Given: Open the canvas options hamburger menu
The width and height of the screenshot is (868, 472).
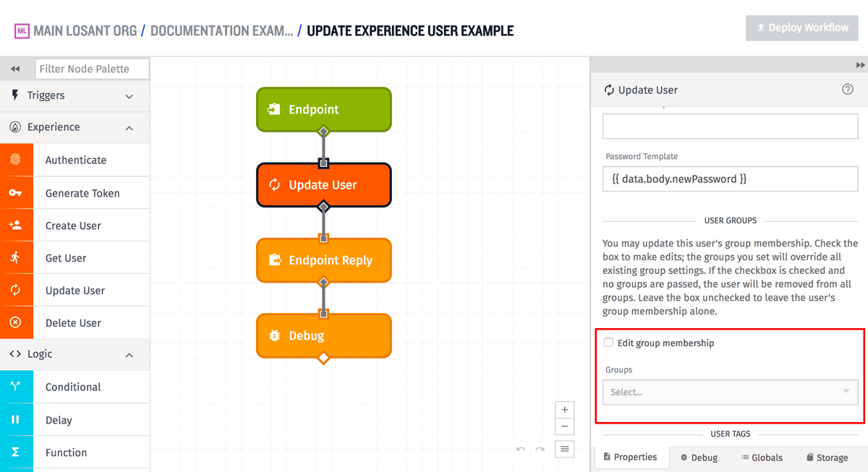Looking at the screenshot, I should tap(565, 449).
